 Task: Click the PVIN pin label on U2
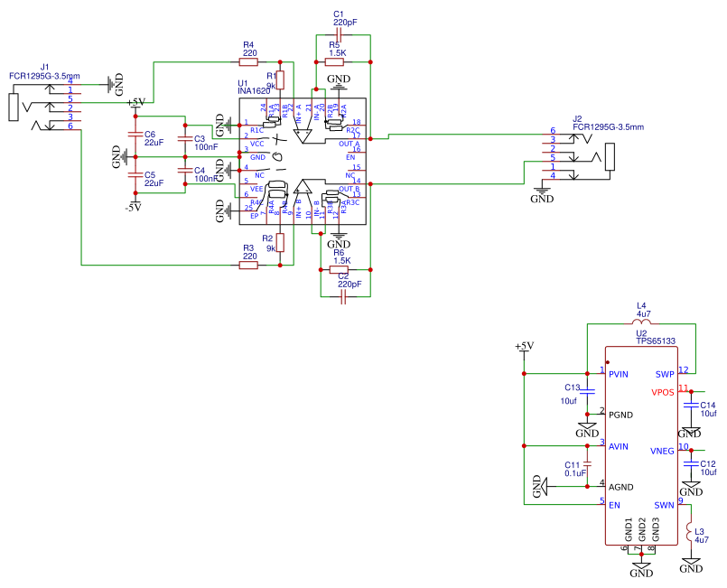(x=619, y=374)
